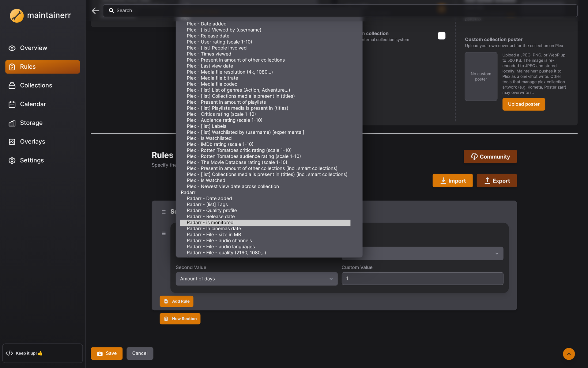Screen dimensions: 588x368
Task: Click the section drag handle icon
Action: (164, 212)
